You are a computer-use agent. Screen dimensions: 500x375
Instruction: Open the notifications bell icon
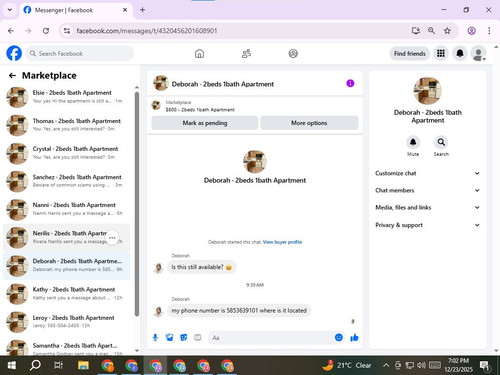click(x=460, y=53)
